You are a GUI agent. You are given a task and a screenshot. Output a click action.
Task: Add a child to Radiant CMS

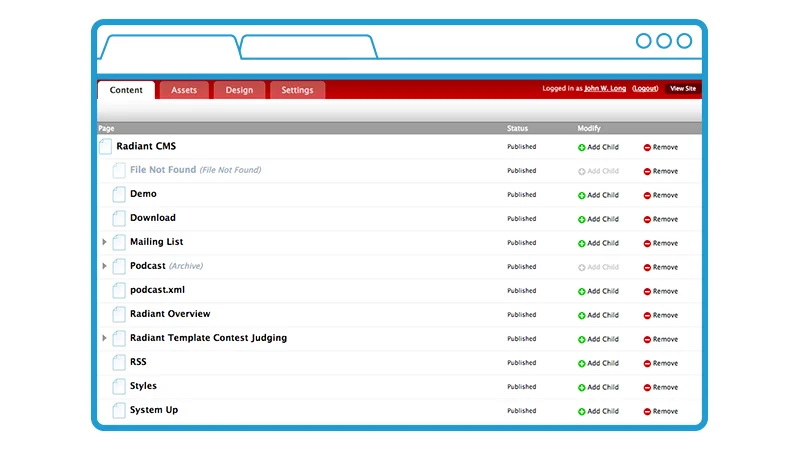coord(598,147)
